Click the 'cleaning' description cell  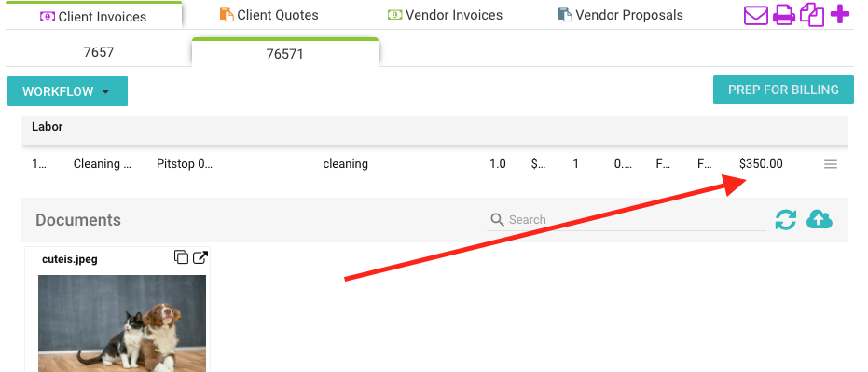(x=345, y=164)
